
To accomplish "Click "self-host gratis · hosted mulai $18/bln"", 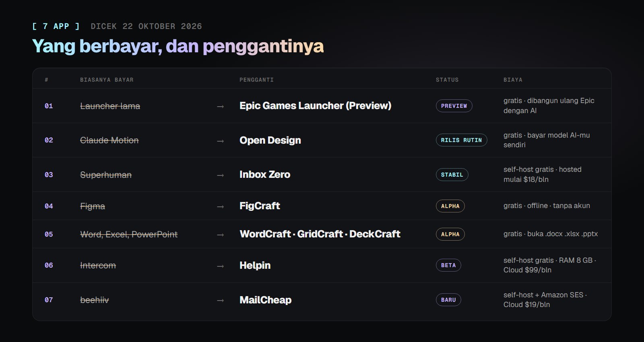I will tap(543, 174).
